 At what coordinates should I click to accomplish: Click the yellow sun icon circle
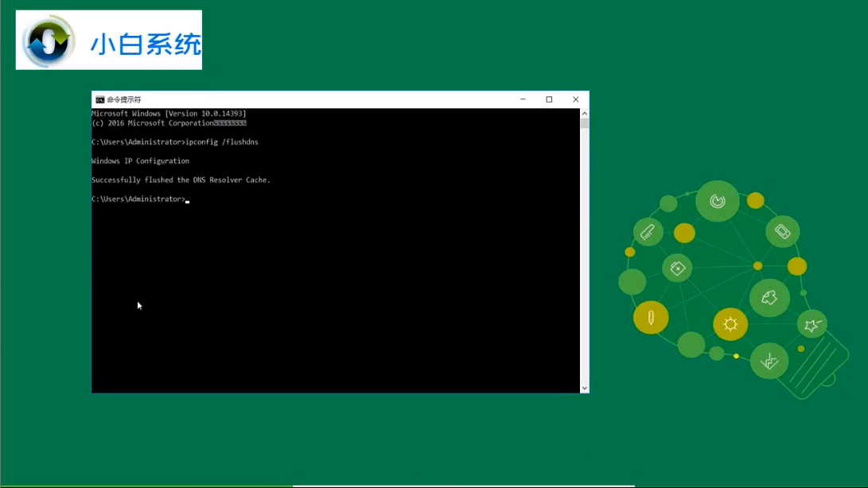point(730,324)
